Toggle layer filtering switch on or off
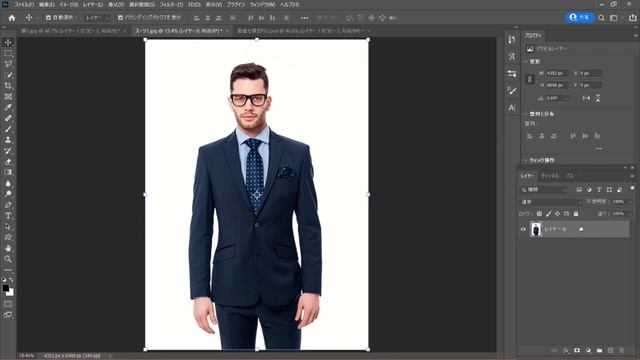Screen dimensions: 640x360 pos(632,189)
